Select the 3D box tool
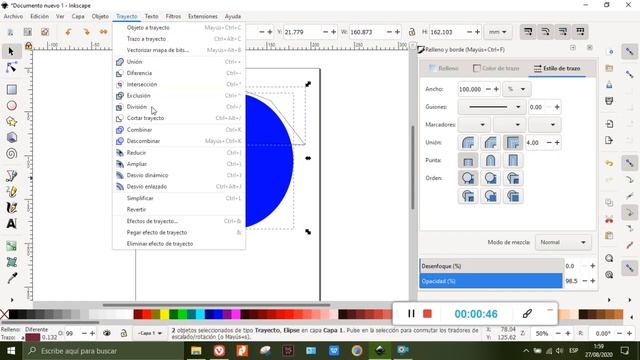 (x=11, y=138)
